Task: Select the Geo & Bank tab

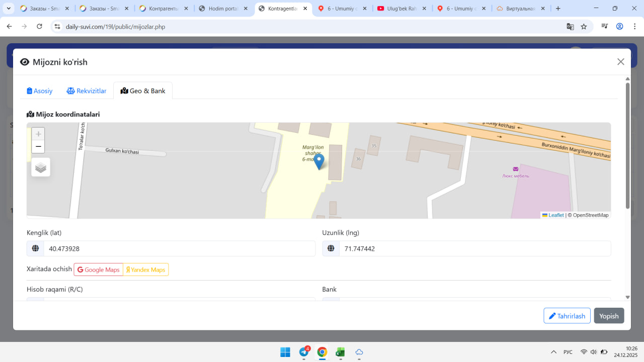Action: (x=143, y=90)
